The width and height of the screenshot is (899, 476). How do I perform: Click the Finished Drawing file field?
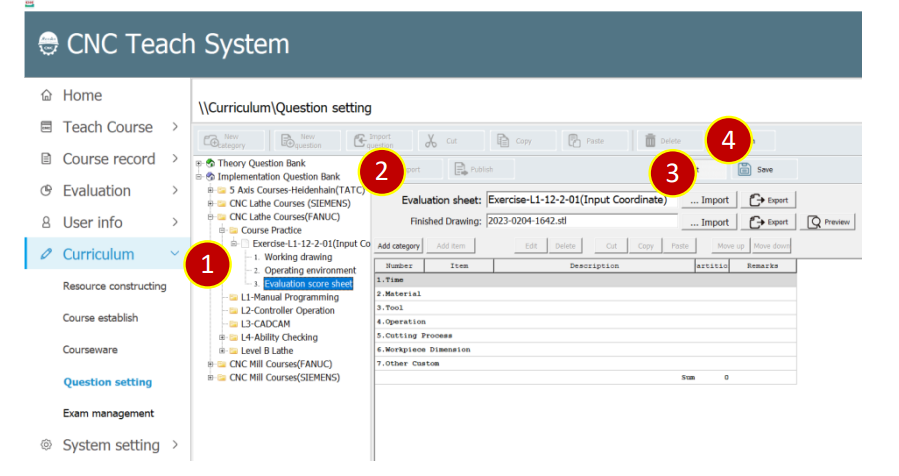(581, 221)
